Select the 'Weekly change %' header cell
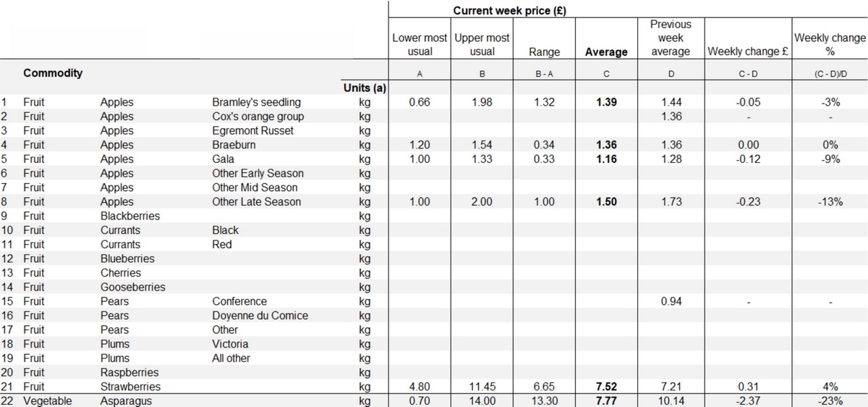 (830, 44)
